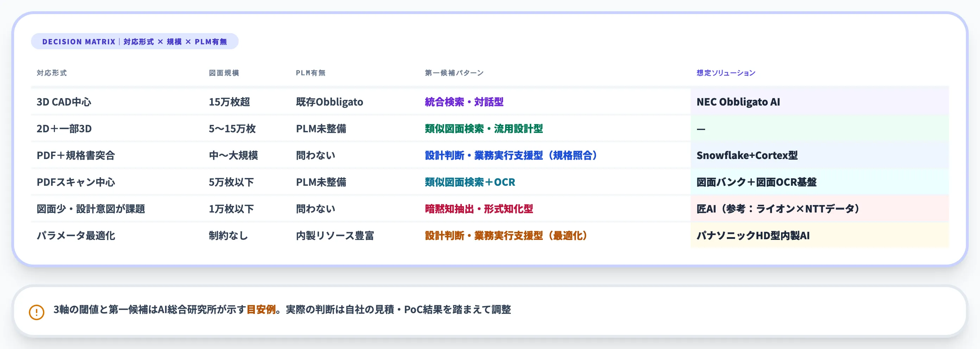Click the dash solution cell in 2D＋一部3D row

pyautogui.click(x=819, y=128)
